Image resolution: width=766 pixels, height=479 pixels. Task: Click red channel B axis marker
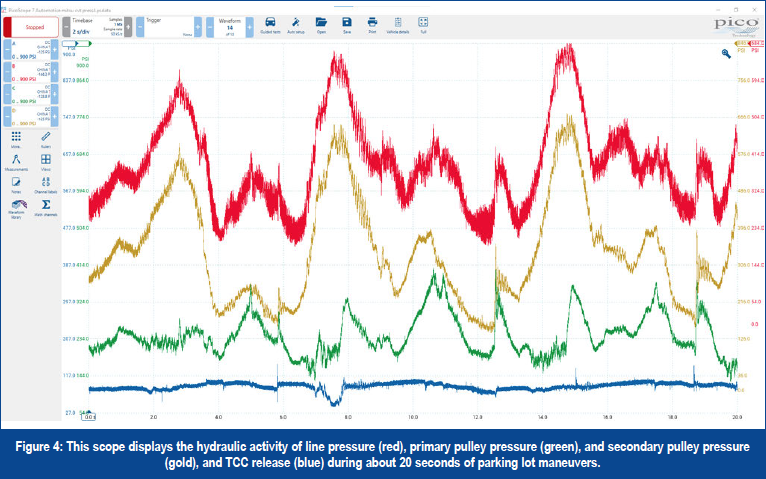click(756, 44)
